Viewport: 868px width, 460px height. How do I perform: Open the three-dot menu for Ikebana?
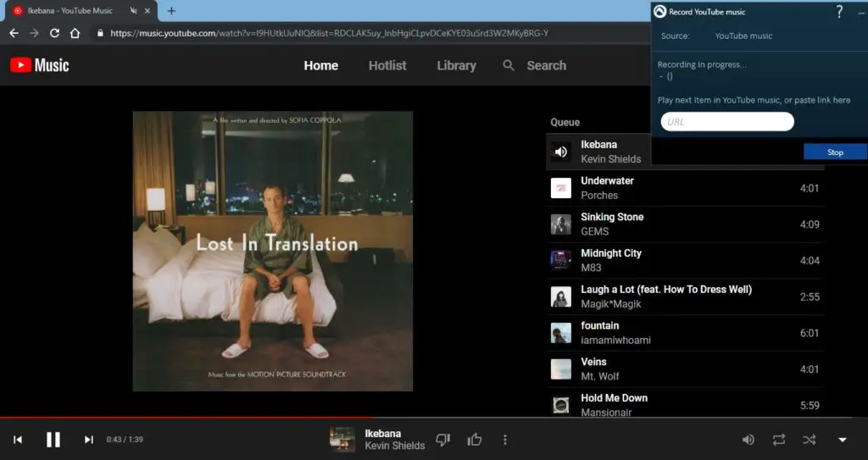pyautogui.click(x=505, y=440)
